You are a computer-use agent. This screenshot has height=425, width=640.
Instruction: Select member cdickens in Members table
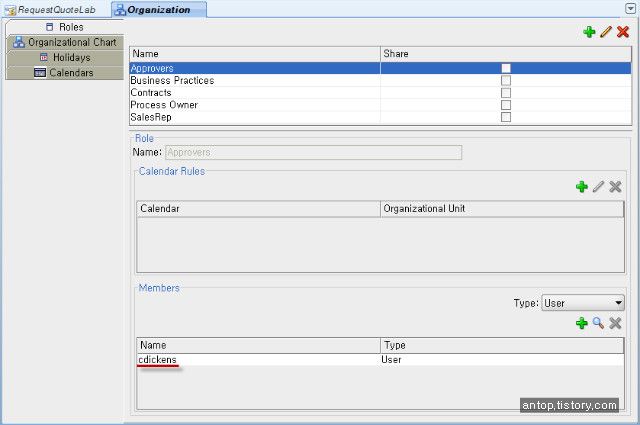[380, 360]
